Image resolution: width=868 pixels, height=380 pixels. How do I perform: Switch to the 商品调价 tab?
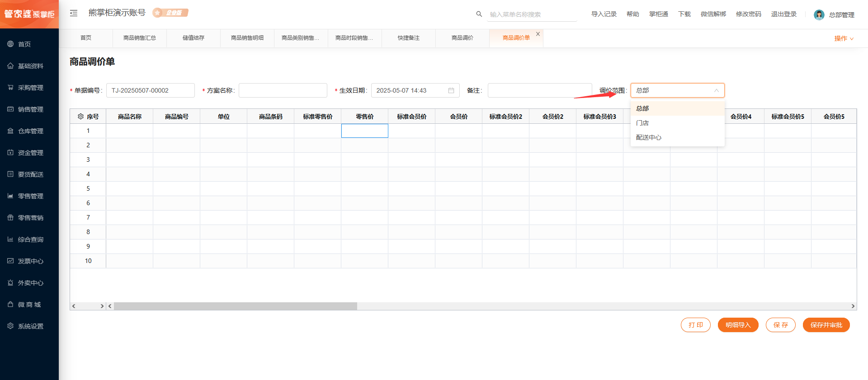pyautogui.click(x=462, y=38)
